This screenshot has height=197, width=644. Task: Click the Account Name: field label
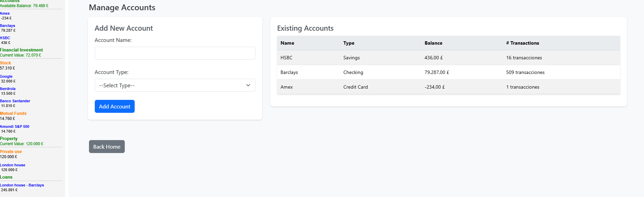pos(113,40)
